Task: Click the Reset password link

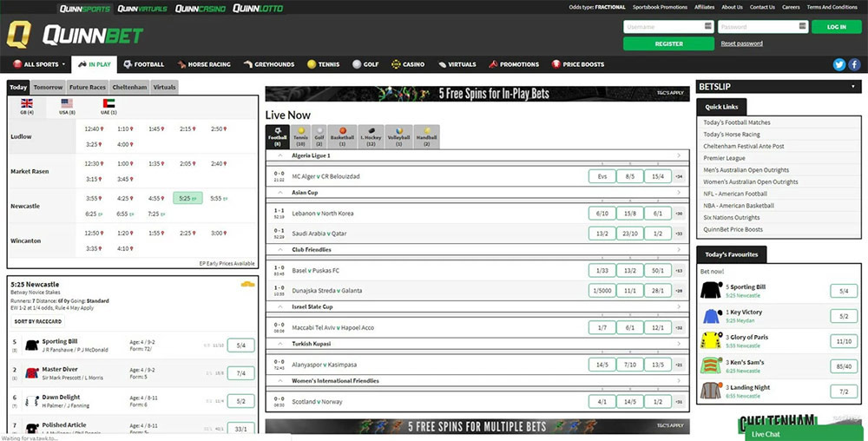Action: point(741,43)
